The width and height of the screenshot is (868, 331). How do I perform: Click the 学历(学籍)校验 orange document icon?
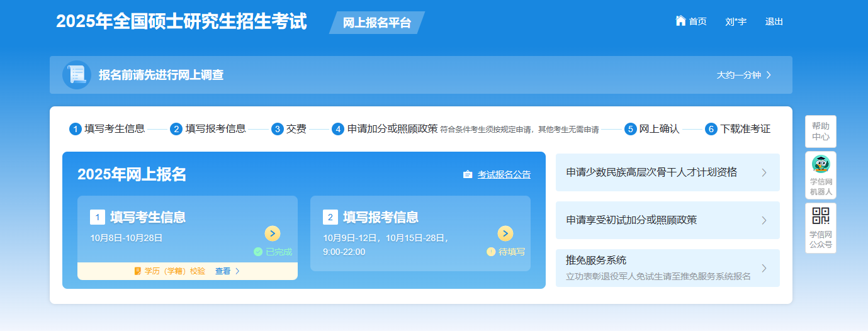click(x=137, y=271)
